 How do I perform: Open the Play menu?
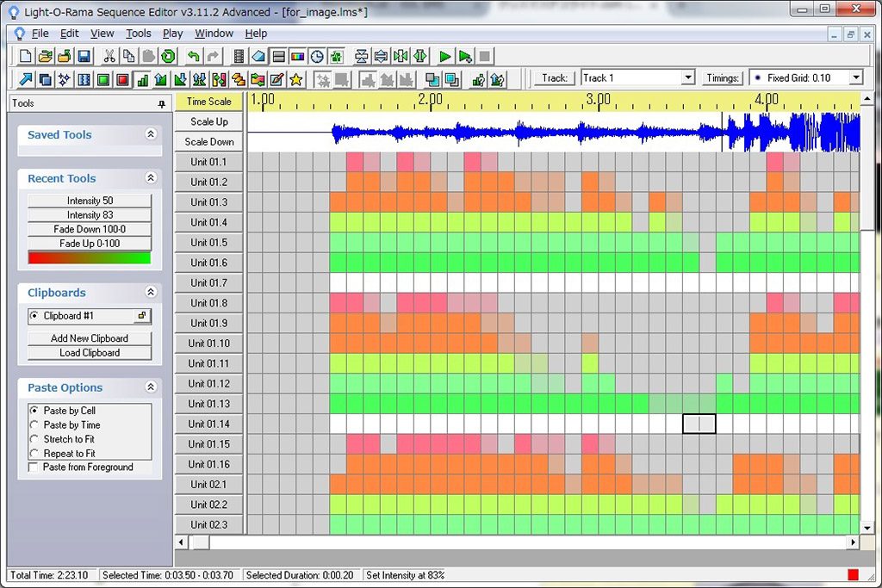172,34
